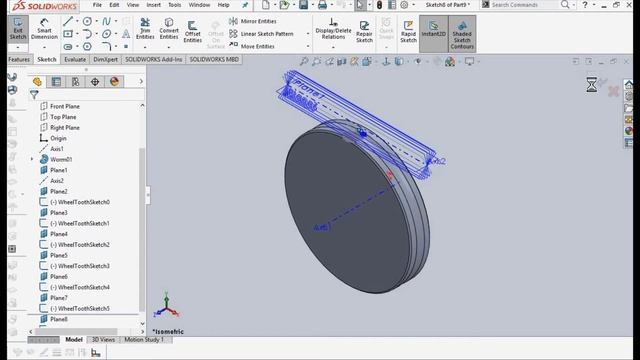Open Line tool dropdown arrow
Screen dimensions: 640x360
pos(77,21)
